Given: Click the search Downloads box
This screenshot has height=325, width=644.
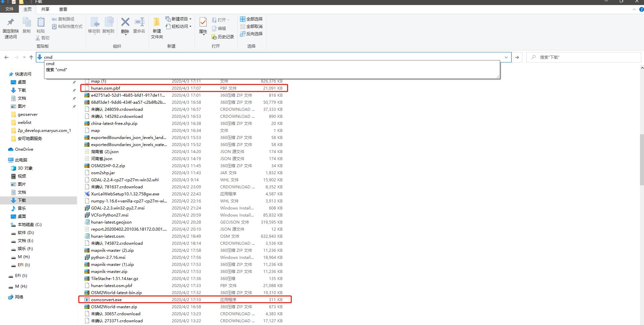Looking at the screenshot, I should (583, 57).
